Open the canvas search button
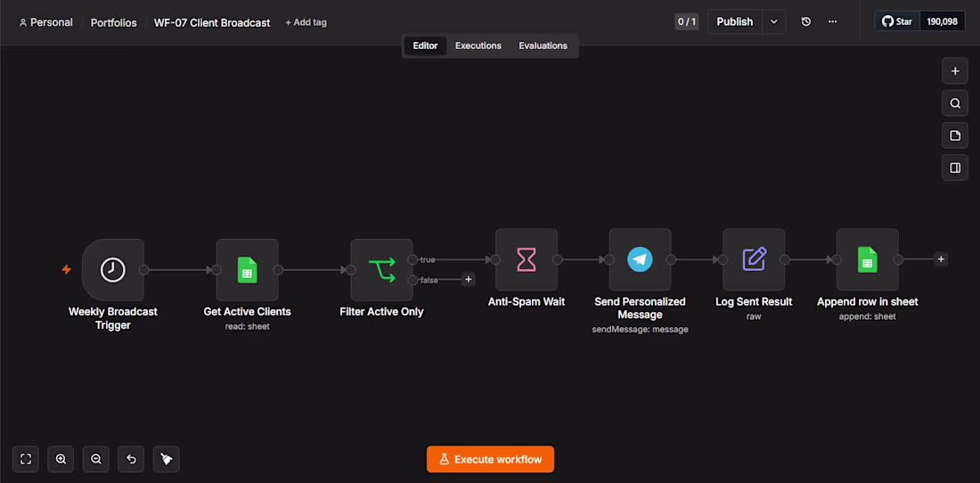The width and height of the screenshot is (980, 483). pos(955,103)
